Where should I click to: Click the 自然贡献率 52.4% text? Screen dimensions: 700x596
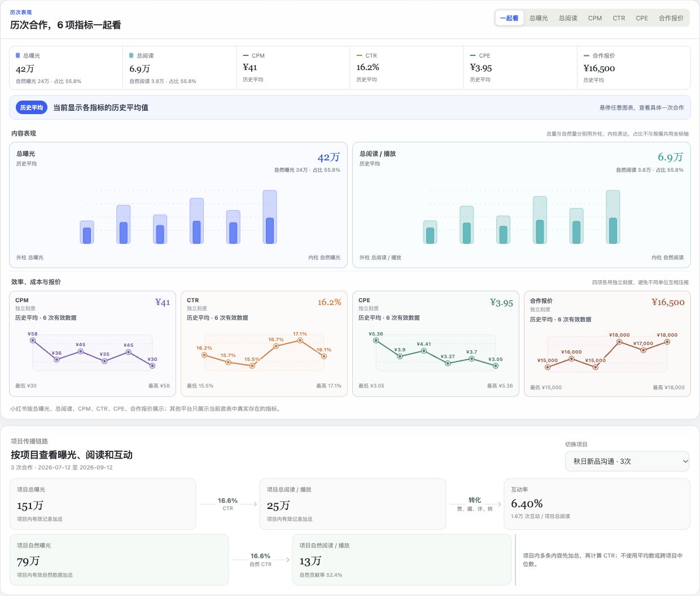tap(321, 575)
